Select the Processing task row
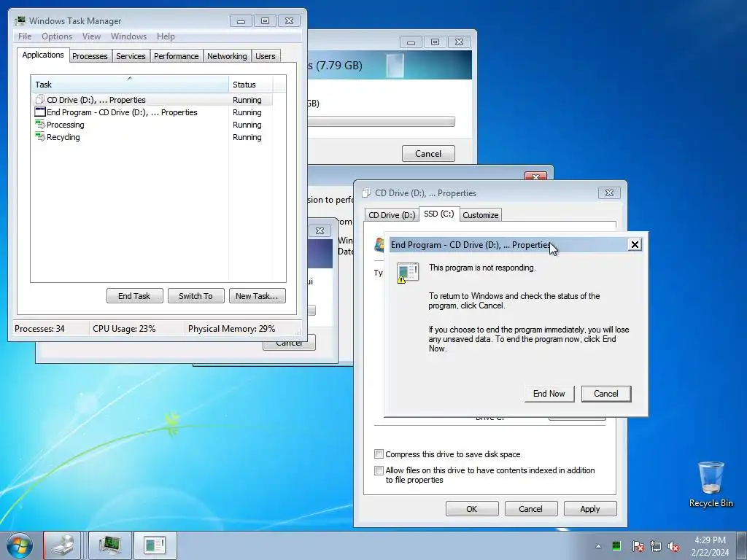Image resolution: width=747 pixels, height=560 pixels. (152, 124)
